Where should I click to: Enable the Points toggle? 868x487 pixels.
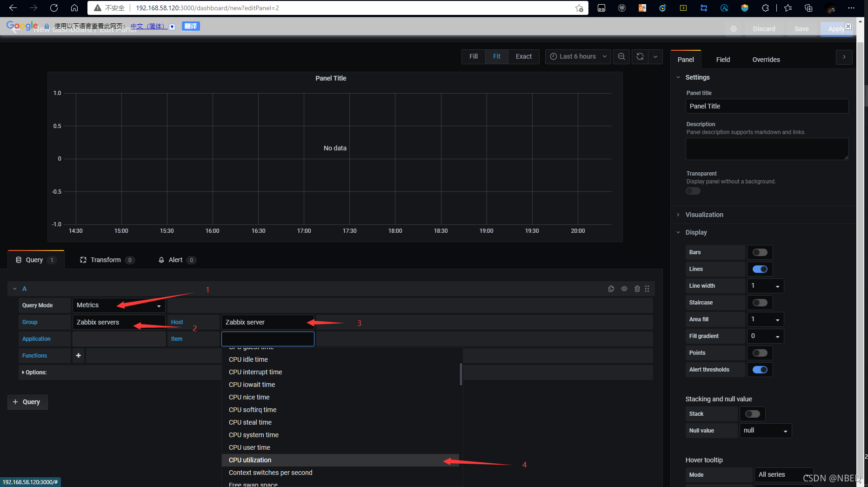click(x=760, y=353)
